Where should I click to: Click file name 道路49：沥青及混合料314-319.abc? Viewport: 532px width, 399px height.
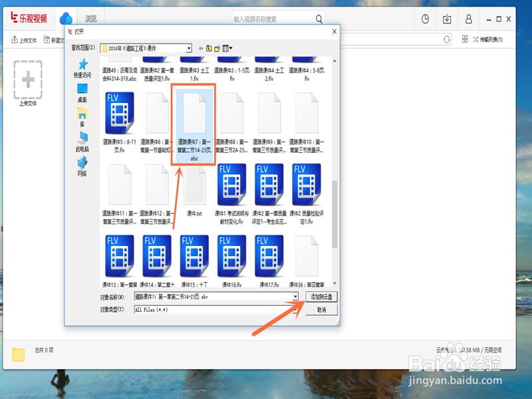[120, 74]
